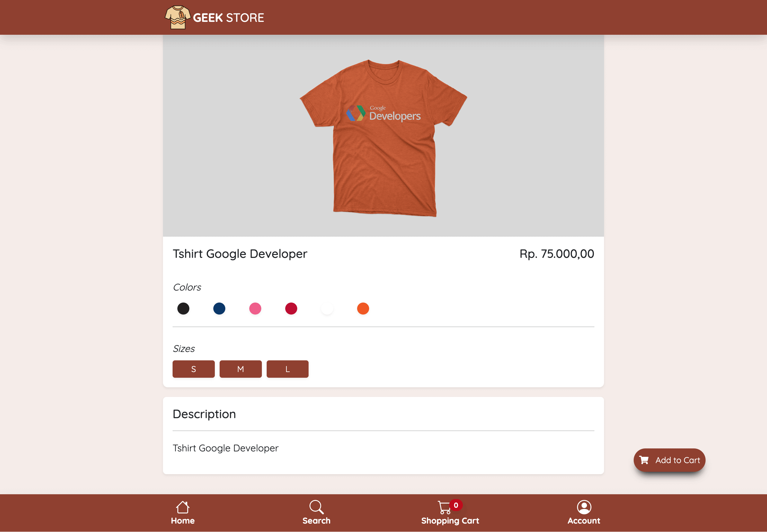Open the Shopping Cart icon
The height and width of the screenshot is (532, 767).
click(x=444, y=507)
